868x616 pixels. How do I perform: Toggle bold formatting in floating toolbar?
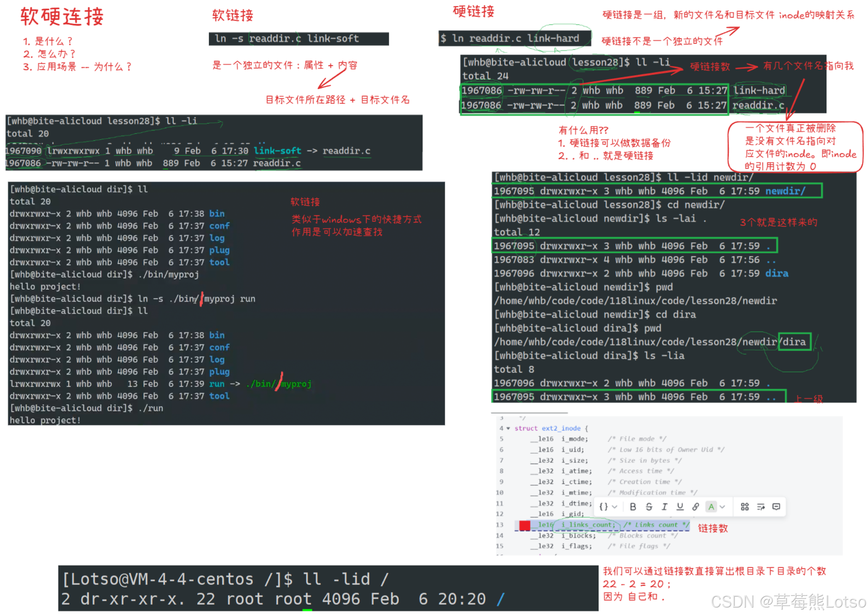(633, 507)
